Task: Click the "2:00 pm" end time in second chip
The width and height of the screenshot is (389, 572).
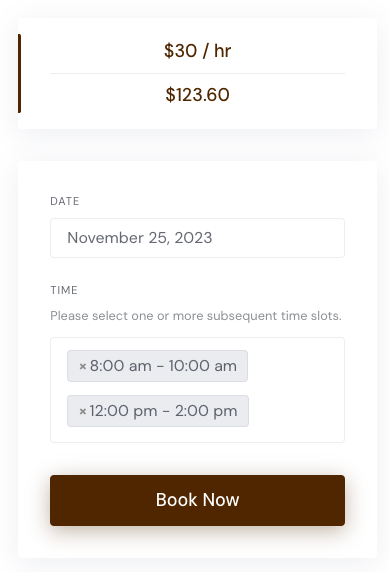Action: (x=206, y=411)
